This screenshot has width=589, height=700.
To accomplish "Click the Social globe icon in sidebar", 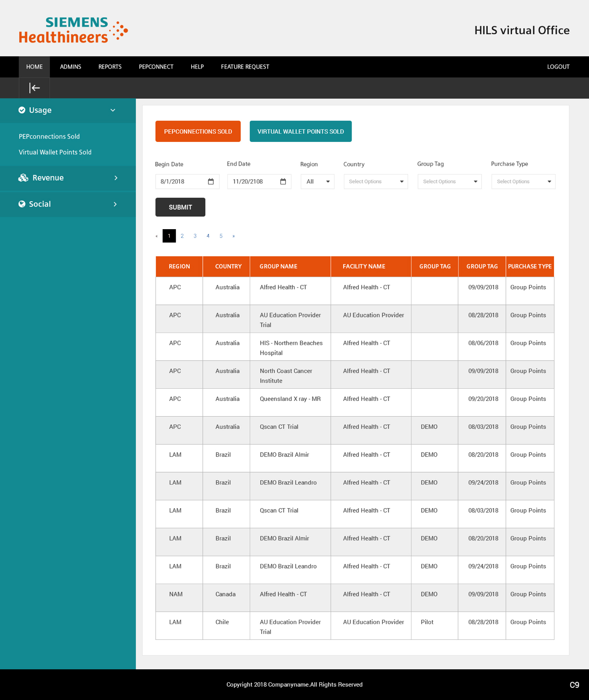I will [22, 204].
